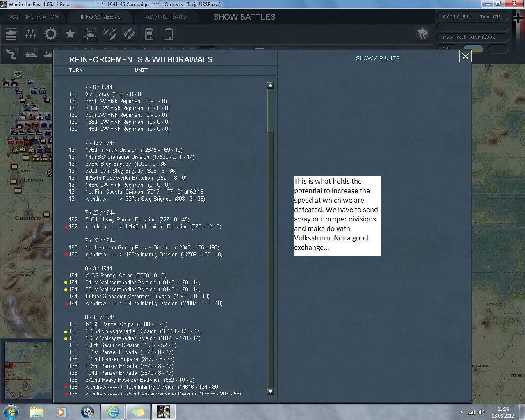525x420 pixels.
Task: Click the scroll up arrow of reinforcements list
Action: click(270, 85)
